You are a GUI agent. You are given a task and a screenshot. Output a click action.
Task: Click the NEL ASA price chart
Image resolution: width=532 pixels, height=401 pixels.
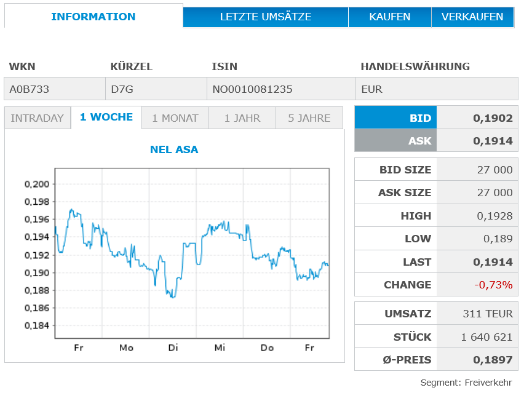[x=192, y=253]
